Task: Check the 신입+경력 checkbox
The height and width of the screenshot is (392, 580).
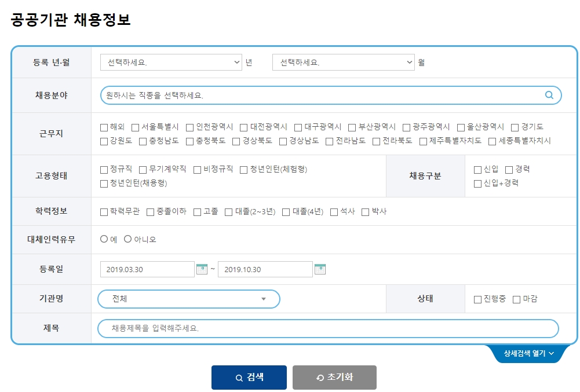Action: (x=477, y=184)
